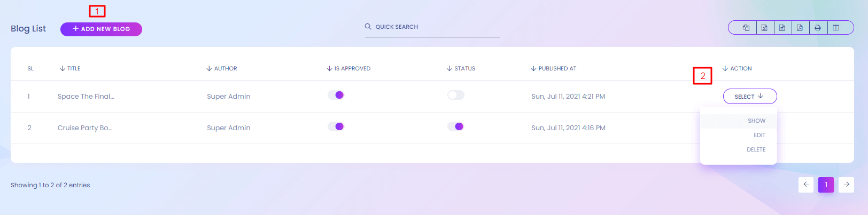The image size is (868, 215).
Task: Export the table as CSV file
Action: 782,28
